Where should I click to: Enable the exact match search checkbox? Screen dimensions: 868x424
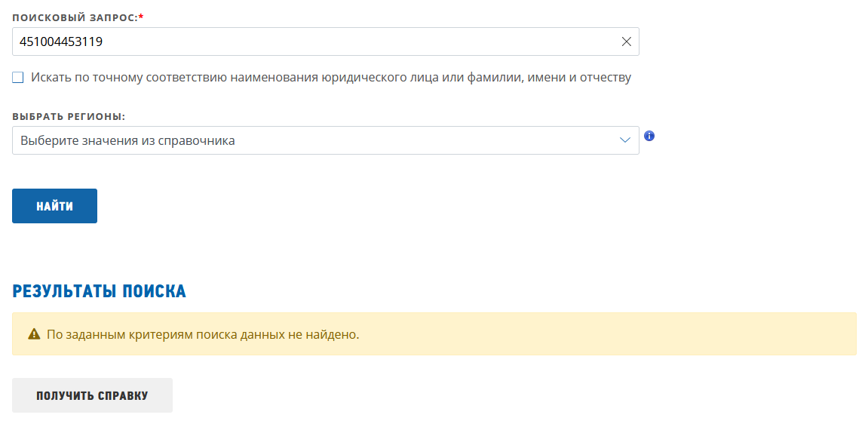pos(18,77)
